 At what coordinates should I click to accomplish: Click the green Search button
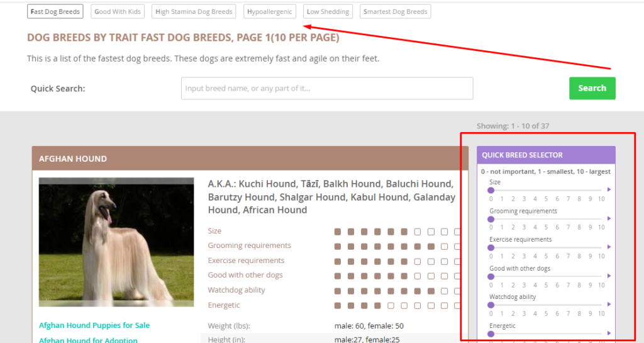(592, 88)
